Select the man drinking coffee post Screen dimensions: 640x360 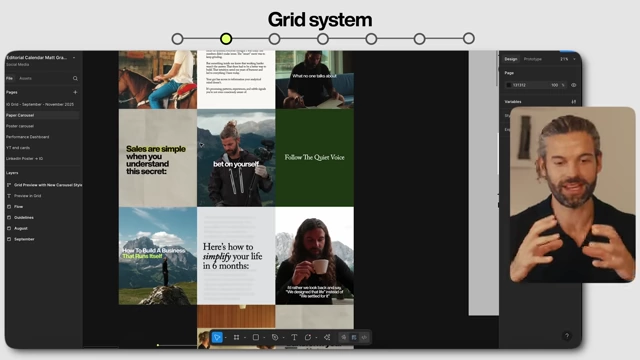tap(315, 256)
